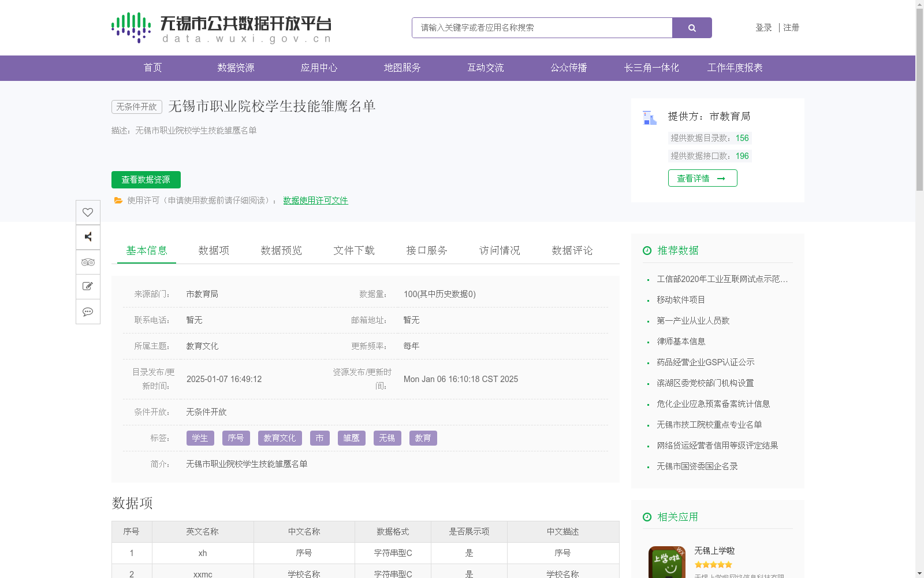
Task: Click the green 查看数据资源 button
Action: click(146, 180)
